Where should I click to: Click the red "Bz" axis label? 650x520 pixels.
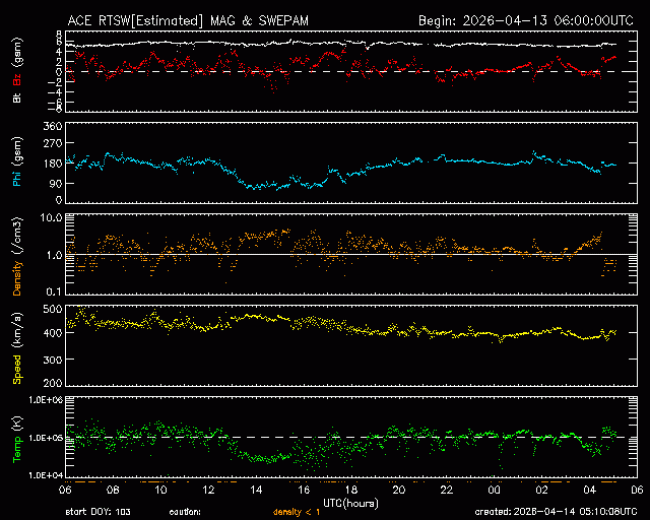coord(17,80)
